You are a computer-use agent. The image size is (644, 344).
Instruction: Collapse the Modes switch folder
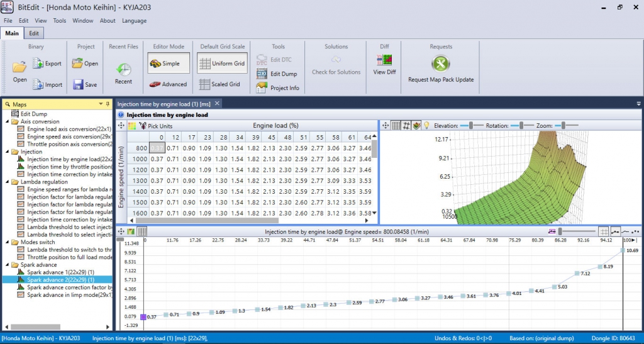(8, 242)
